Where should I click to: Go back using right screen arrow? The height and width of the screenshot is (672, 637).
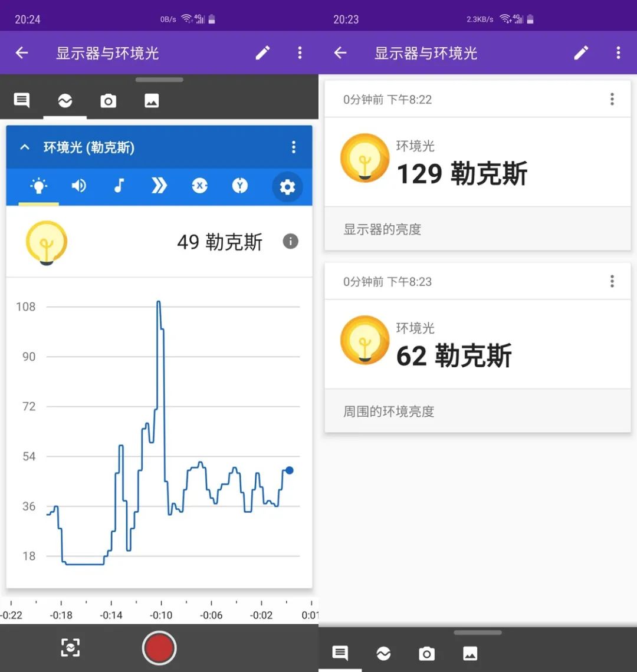coord(340,52)
